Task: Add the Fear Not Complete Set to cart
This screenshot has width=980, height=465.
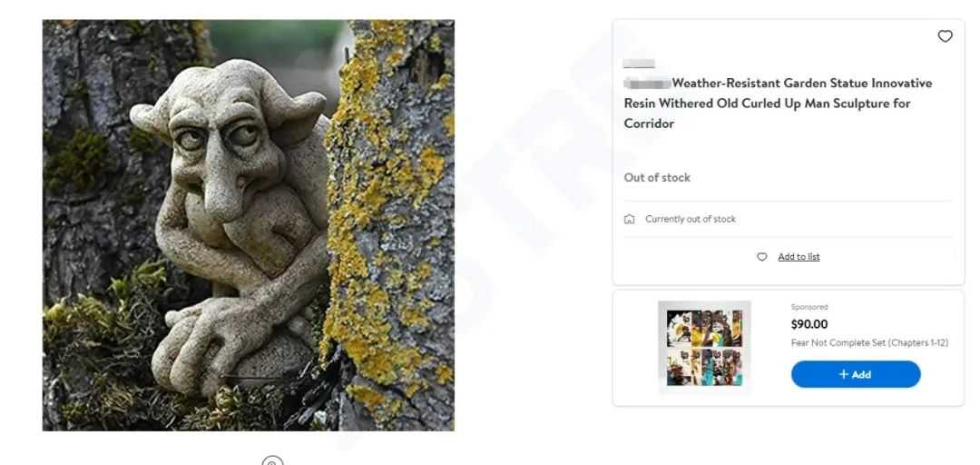Action: tap(856, 374)
